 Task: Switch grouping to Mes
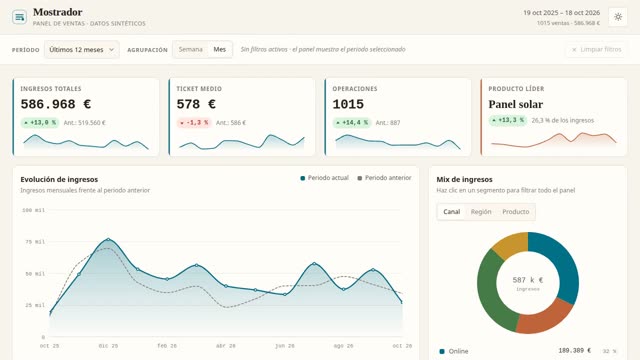[220, 49]
